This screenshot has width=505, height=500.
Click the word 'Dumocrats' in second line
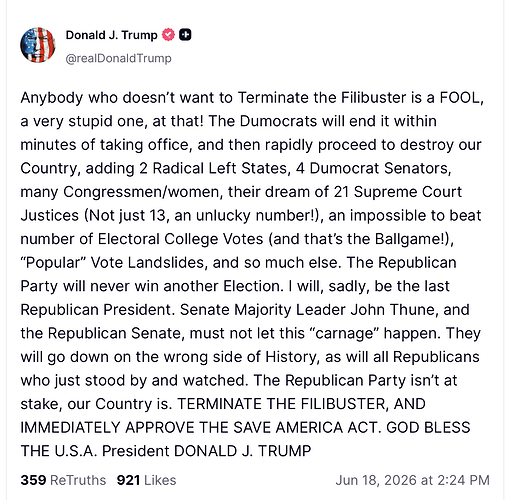point(278,121)
